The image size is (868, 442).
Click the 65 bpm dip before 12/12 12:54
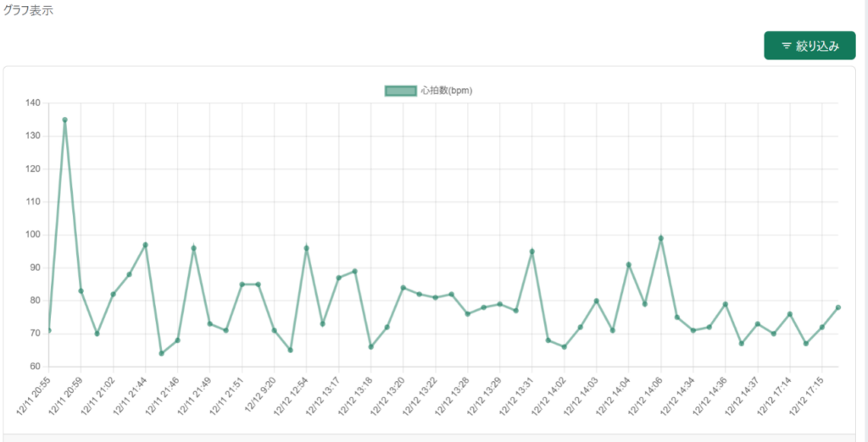pyautogui.click(x=290, y=350)
